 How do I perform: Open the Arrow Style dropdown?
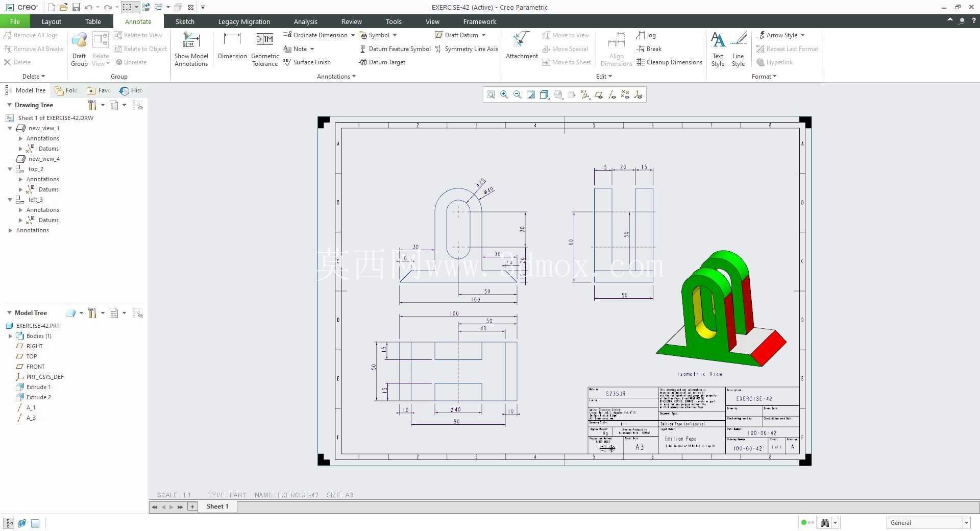[x=802, y=35]
